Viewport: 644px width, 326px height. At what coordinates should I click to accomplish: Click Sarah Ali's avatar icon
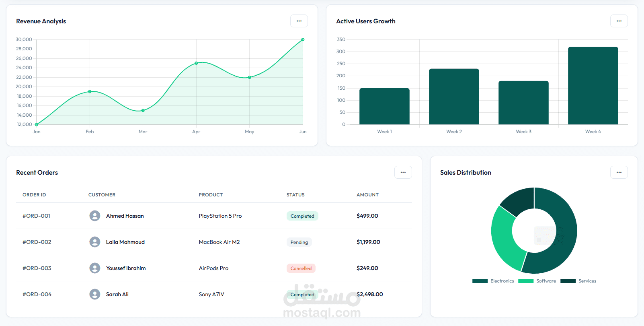tap(95, 294)
